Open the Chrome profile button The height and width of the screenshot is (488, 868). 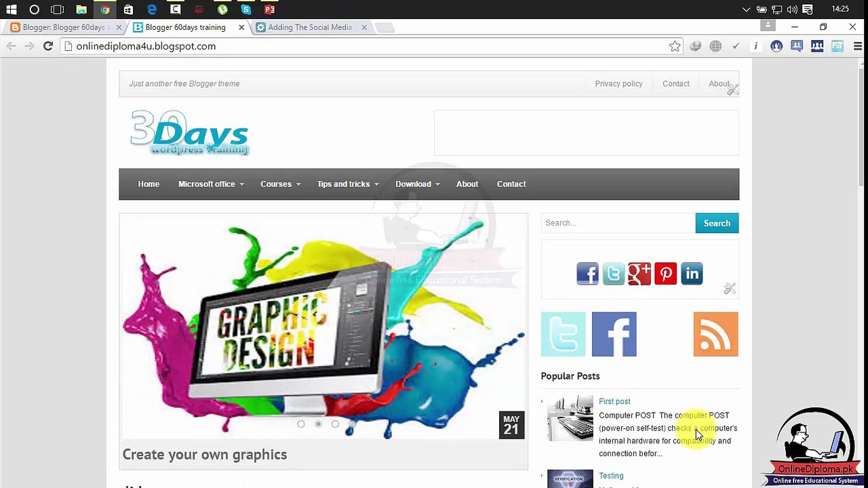click(768, 25)
